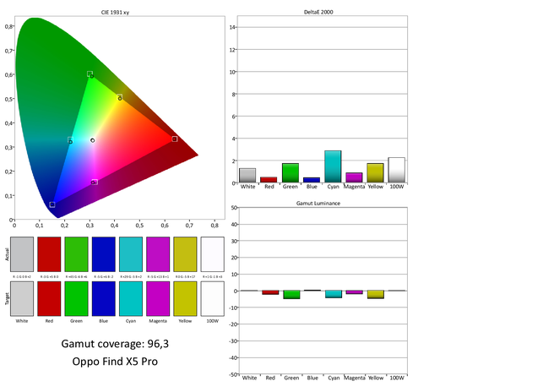Select the cyan secondary marker on CIE diagram

(x=70, y=140)
